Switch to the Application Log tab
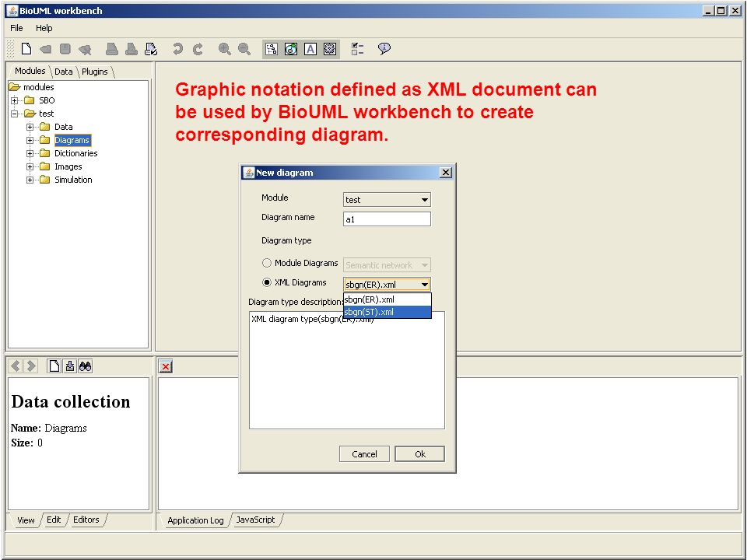Screen dimensions: 747x560 pyautogui.click(x=195, y=520)
